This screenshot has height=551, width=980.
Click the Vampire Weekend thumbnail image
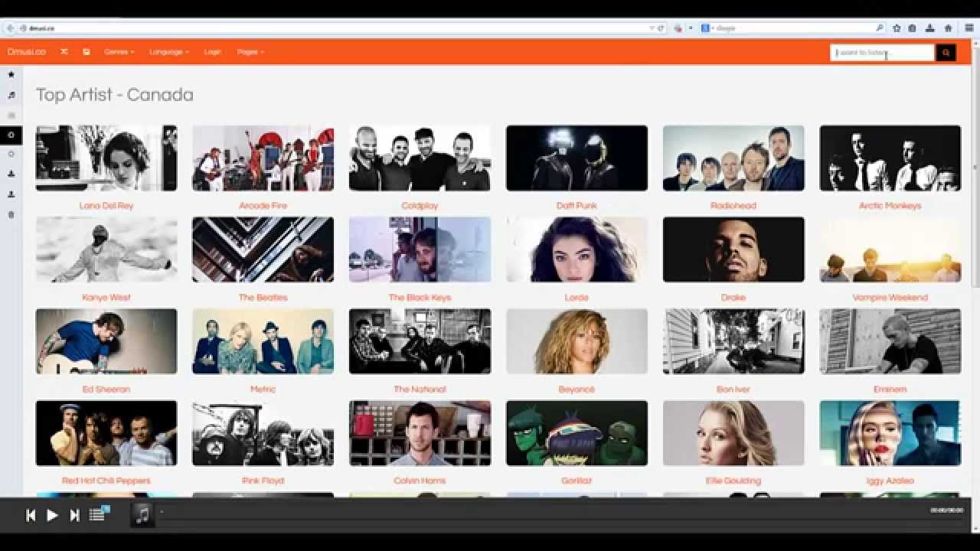[890, 249]
